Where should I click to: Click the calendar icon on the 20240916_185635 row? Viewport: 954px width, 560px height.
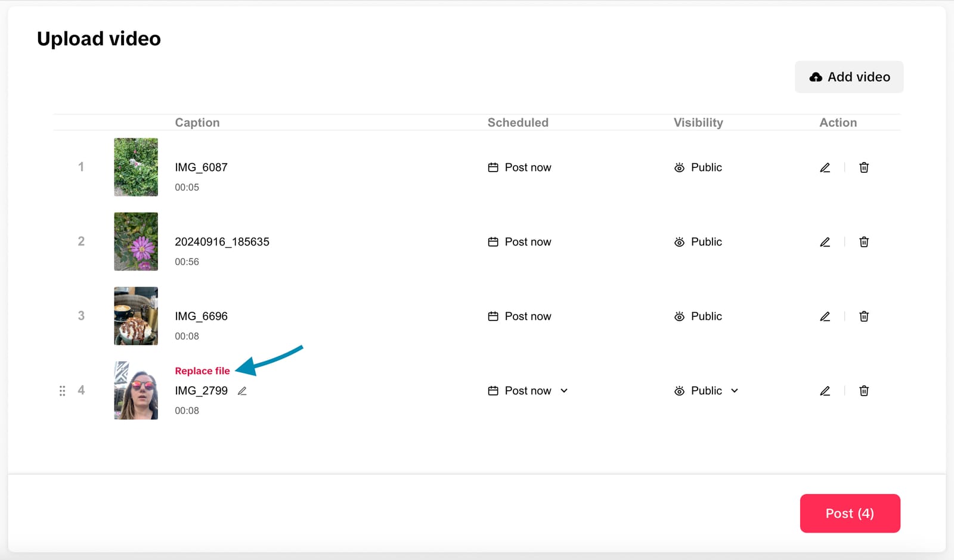click(x=493, y=242)
